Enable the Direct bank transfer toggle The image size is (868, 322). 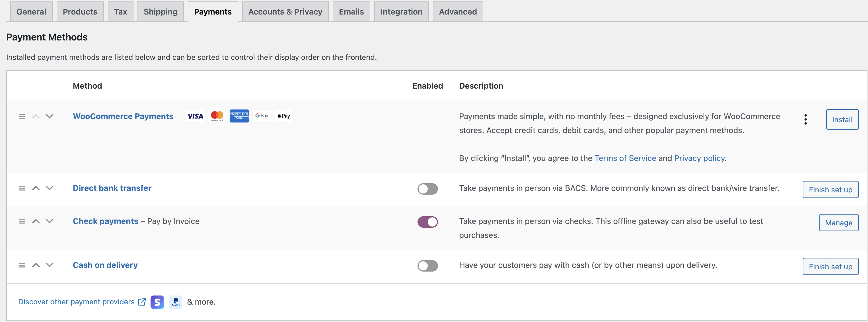point(428,189)
